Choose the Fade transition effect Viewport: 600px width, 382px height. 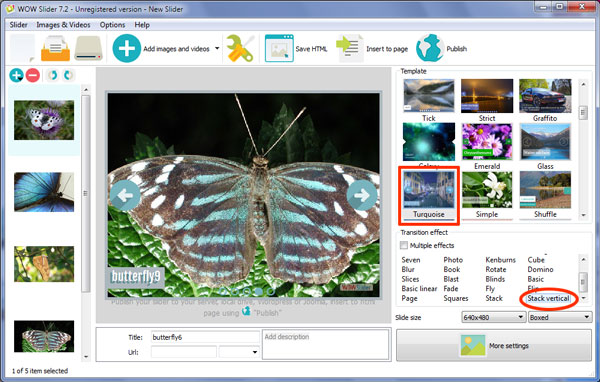[451, 289]
